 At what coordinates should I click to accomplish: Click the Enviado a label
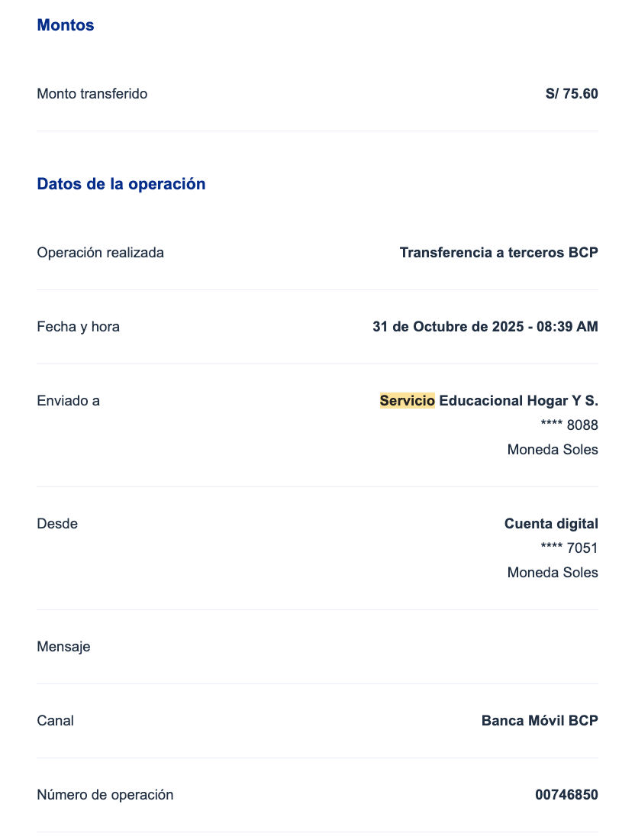[x=68, y=401]
